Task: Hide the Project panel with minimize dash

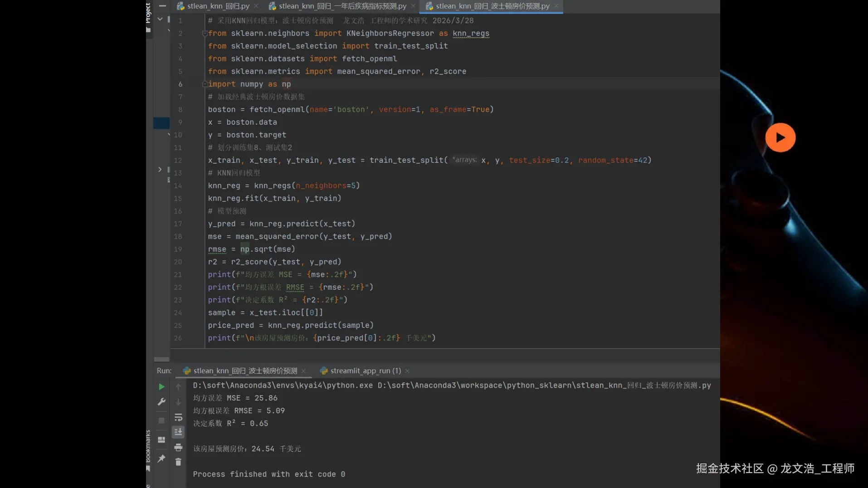Action: point(162,6)
